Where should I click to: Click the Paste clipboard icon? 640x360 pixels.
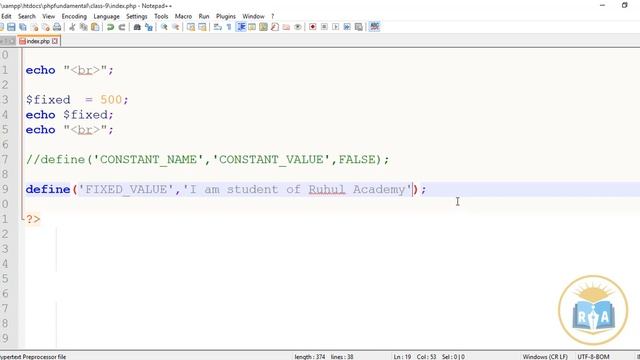point(95,27)
